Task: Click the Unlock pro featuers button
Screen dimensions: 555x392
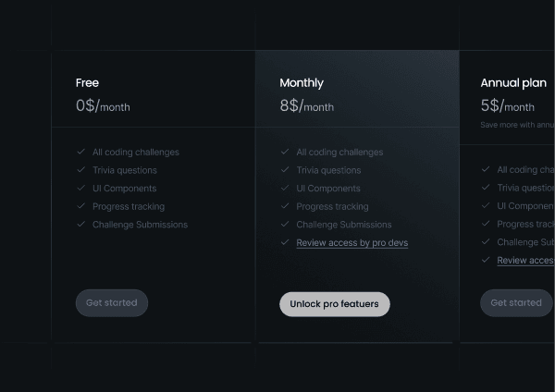Action: (335, 304)
